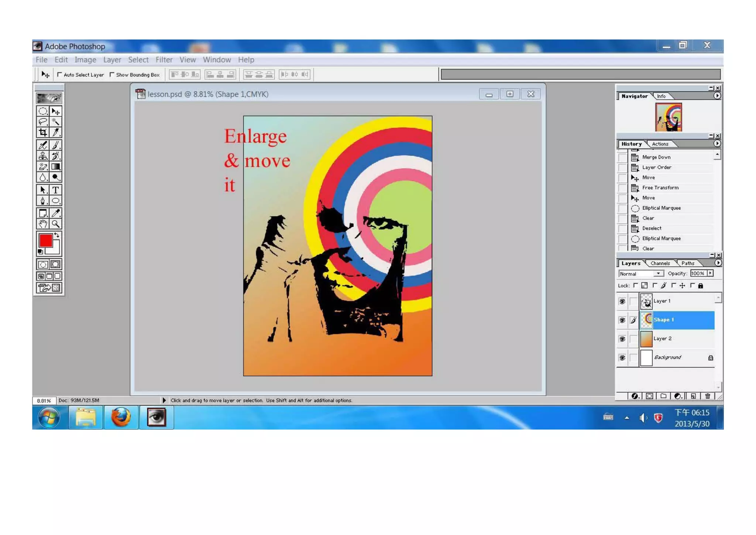Image resolution: width=756 pixels, height=535 pixels.
Task: Open the File menu
Action: pos(41,60)
